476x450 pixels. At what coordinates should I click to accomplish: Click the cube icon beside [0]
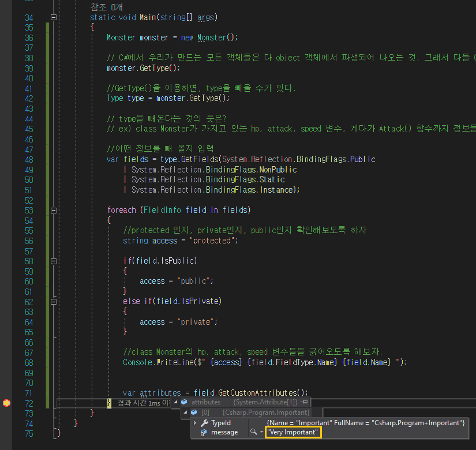coord(194,412)
